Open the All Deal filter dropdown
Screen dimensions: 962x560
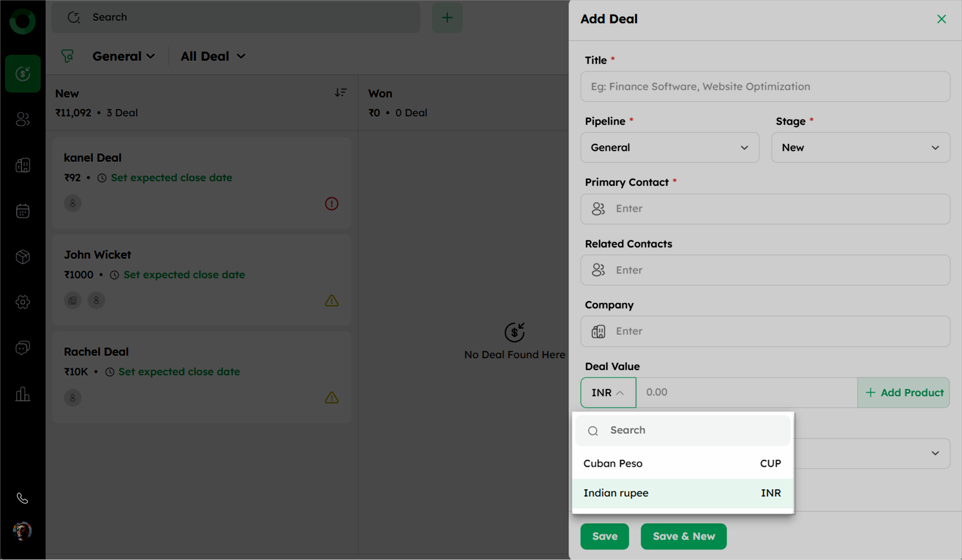click(213, 57)
